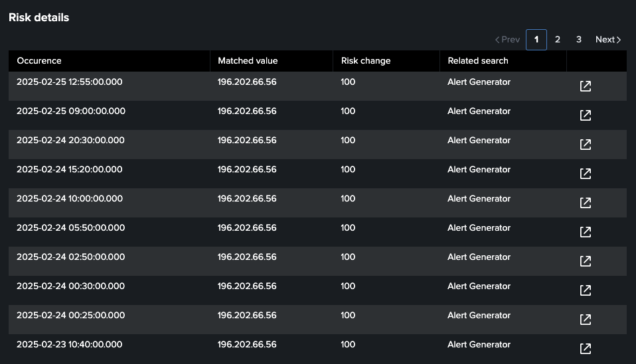This screenshot has height=364, width=636.
Task: Open external link for 2025-02-24 20:30:00 row
Action: (585, 145)
